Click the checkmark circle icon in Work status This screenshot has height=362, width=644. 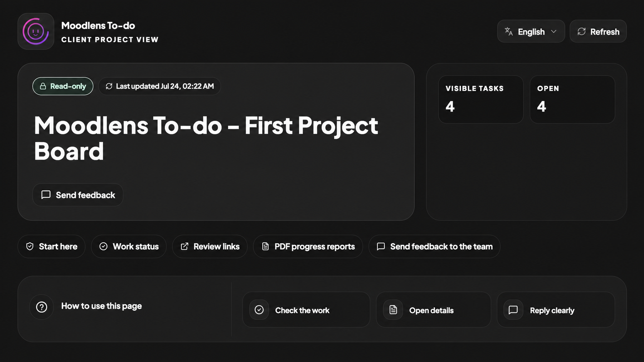[x=103, y=247]
